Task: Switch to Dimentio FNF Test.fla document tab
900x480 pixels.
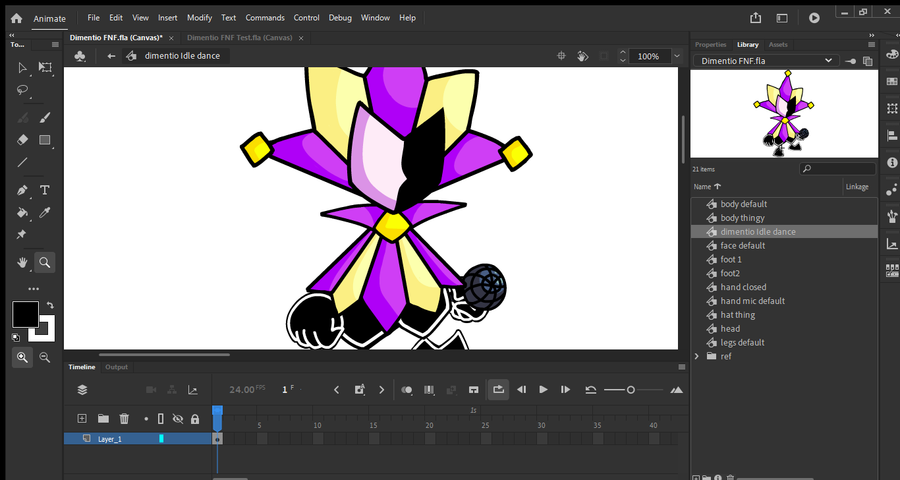Action: tap(239, 38)
